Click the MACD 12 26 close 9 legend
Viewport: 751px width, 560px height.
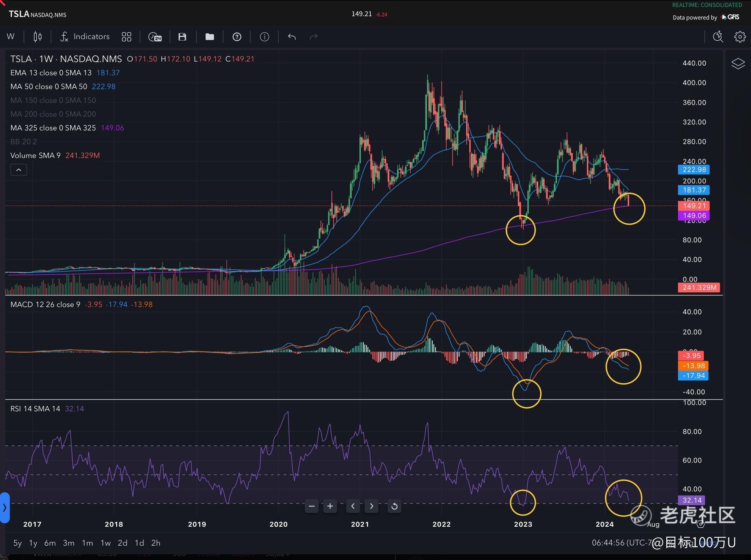pos(45,305)
